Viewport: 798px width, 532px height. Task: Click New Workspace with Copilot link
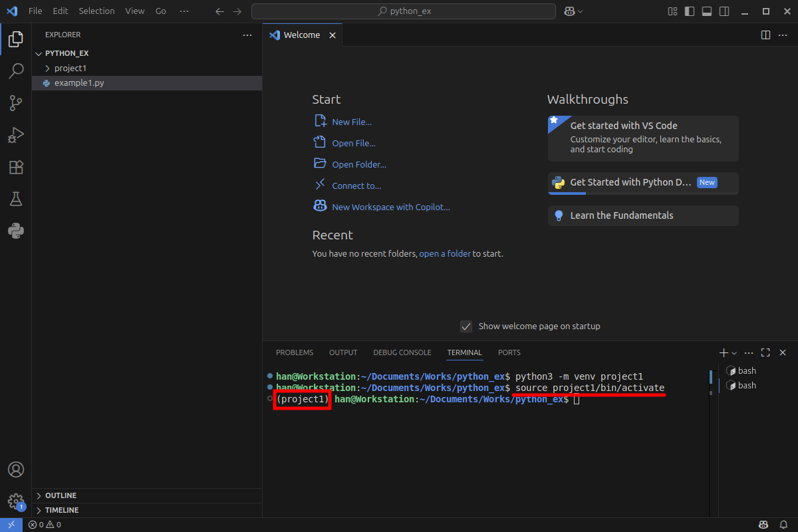click(391, 207)
